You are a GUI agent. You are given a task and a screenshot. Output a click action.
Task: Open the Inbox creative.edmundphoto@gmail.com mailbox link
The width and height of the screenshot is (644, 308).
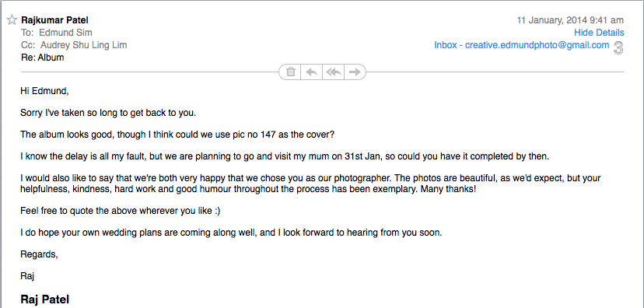point(522,45)
